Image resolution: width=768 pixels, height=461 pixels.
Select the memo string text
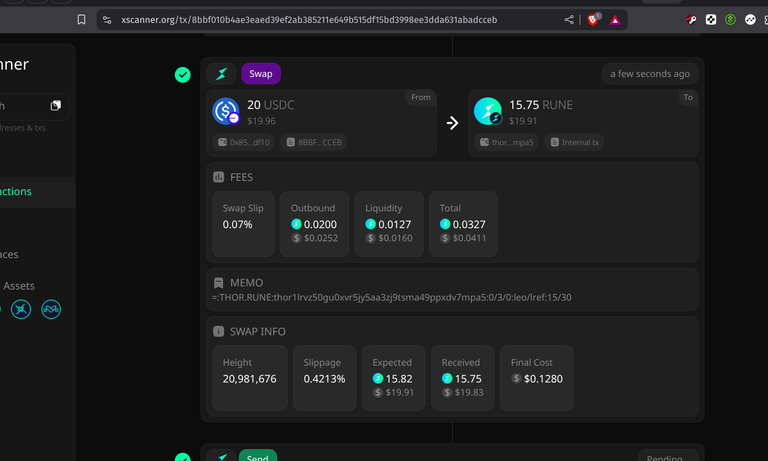click(x=391, y=297)
